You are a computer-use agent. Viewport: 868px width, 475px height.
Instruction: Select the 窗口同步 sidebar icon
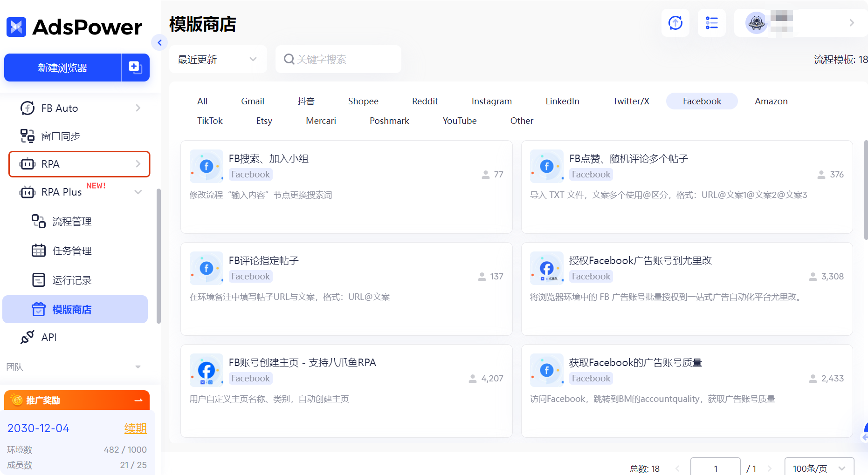click(28, 136)
